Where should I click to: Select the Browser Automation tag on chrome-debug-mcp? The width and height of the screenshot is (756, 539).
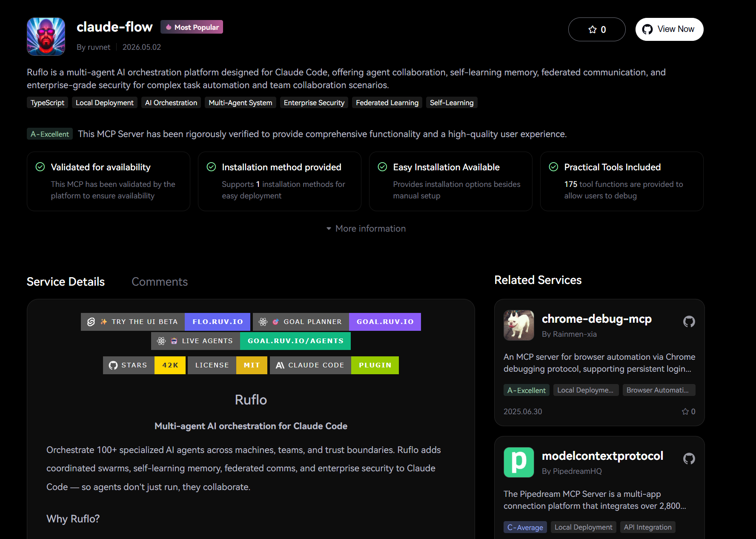pos(659,390)
